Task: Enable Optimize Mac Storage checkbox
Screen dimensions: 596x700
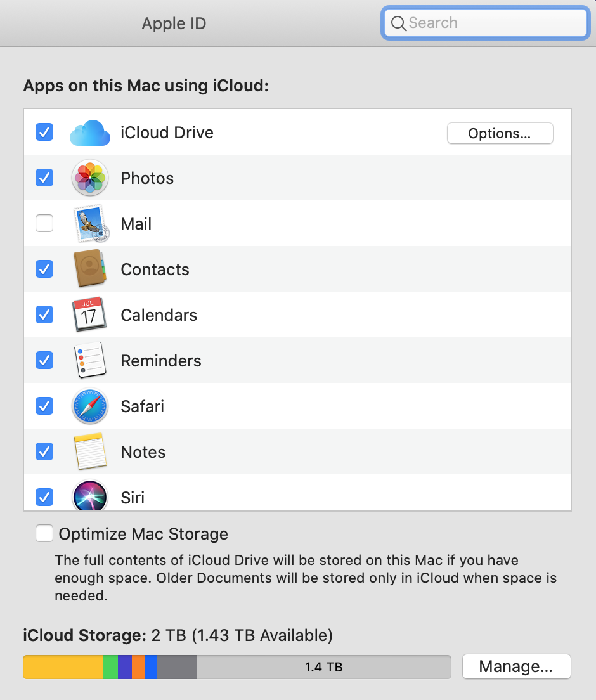Action: (x=44, y=533)
